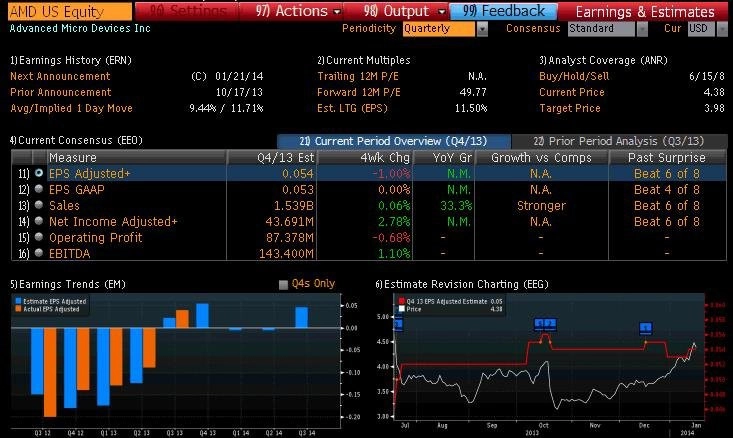Image resolution: width=733 pixels, height=438 pixels.
Task: Click the Forward 12M P/E value 49.77
Action: (x=473, y=92)
